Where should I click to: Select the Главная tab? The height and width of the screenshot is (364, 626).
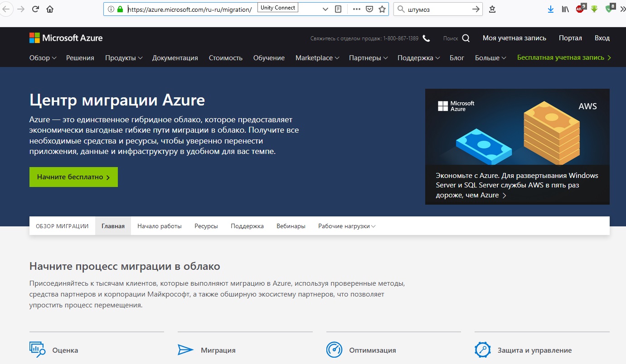point(113,226)
